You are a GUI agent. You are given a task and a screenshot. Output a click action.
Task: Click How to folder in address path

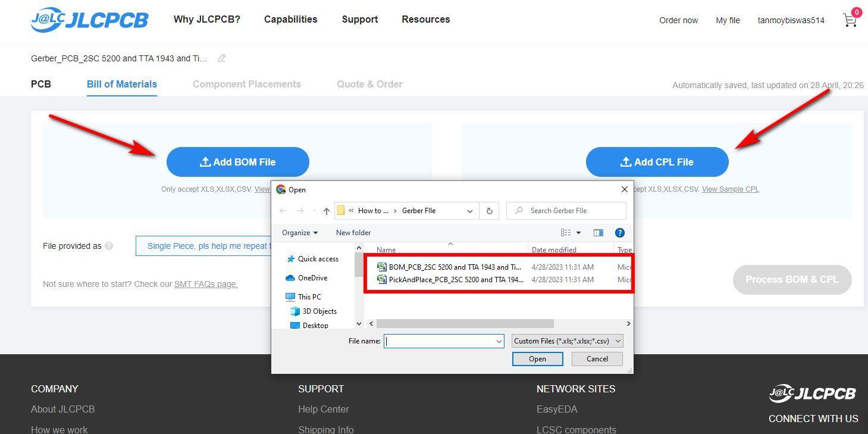(x=373, y=211)
